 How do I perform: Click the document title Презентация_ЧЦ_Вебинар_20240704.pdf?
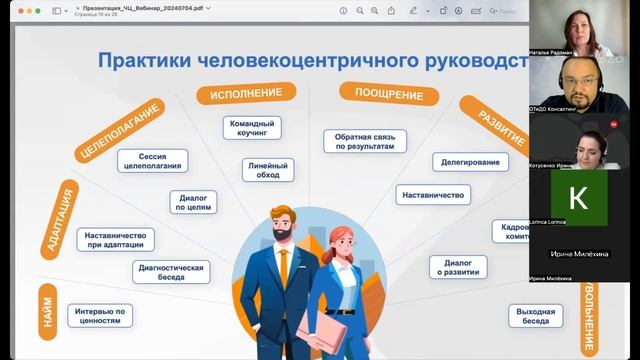coord(143,8)
